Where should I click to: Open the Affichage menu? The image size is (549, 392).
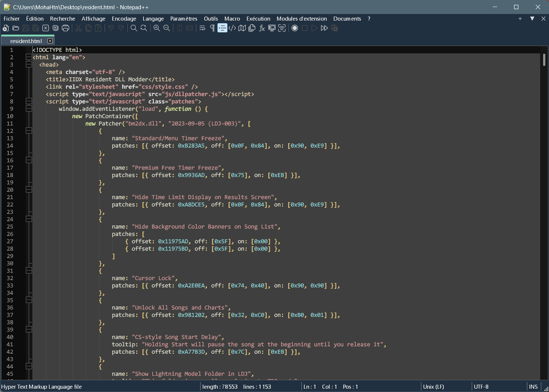tap(93, 19)
